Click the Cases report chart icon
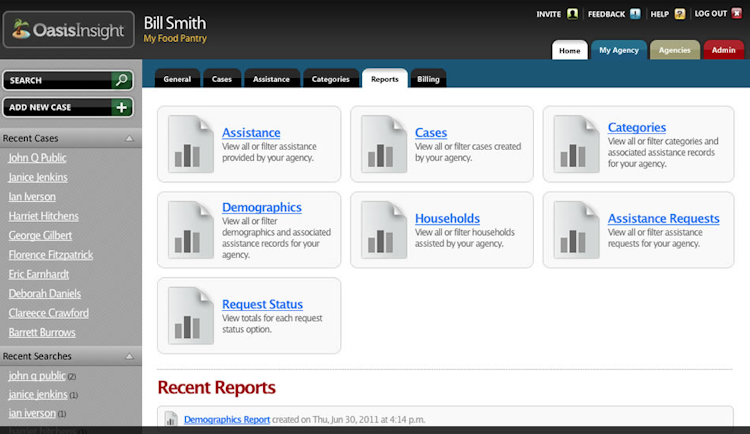The image size is (750, 434). coord(384,144)
